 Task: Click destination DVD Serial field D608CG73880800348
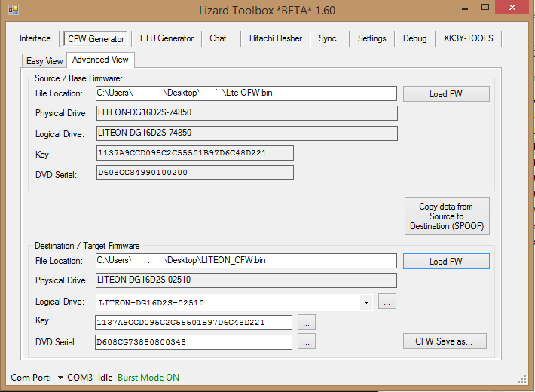(x=194, y=342)
